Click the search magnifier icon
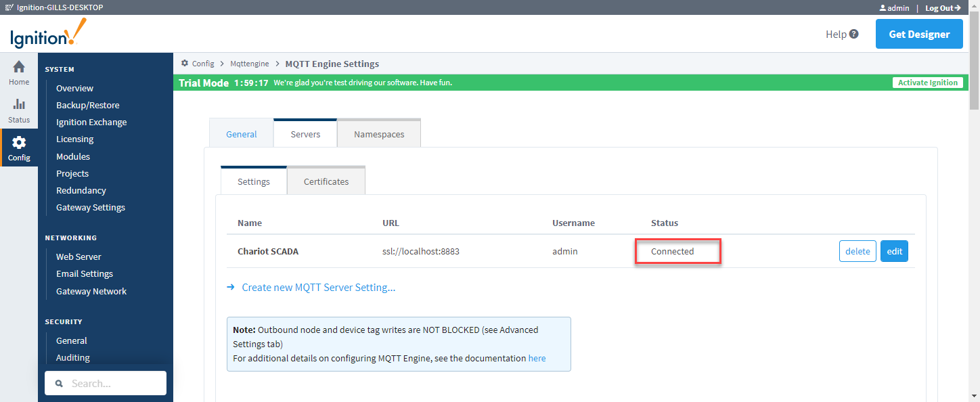Screen dimensions: 980x402 tap(60, 383)
